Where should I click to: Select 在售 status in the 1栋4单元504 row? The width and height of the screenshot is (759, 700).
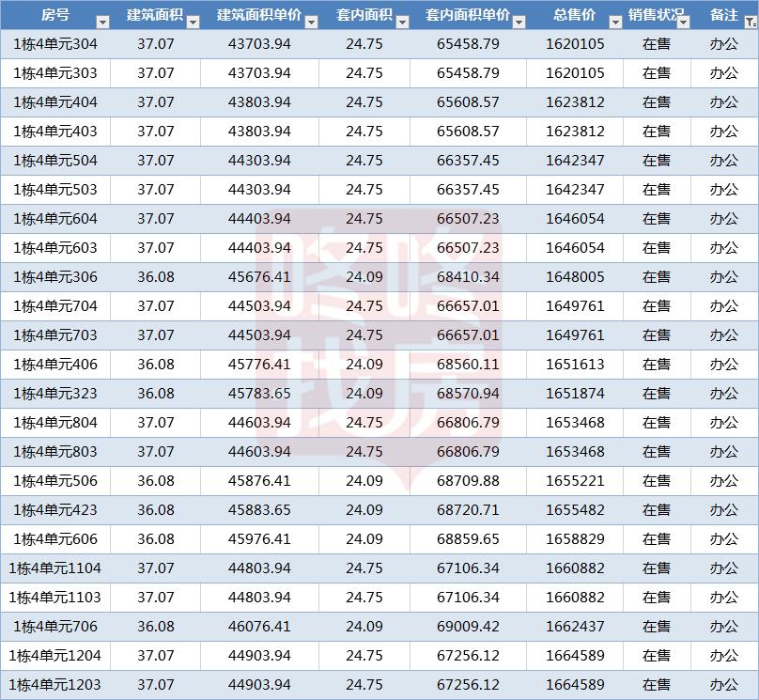[656, 161]
